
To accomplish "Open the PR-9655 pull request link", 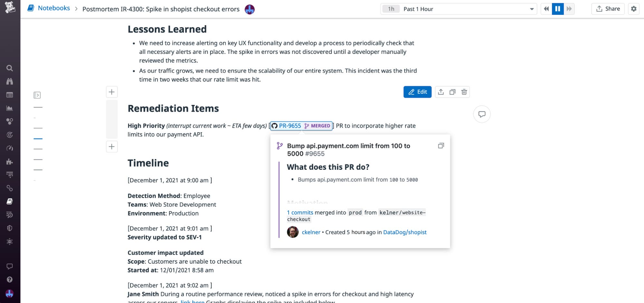I will click(x=289, y=126).
